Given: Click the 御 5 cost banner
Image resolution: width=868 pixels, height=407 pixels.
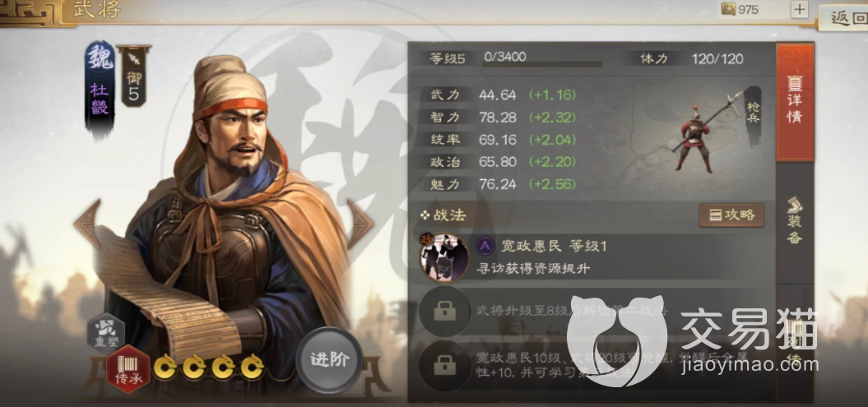Looking at the screenshot, I should (x=133, y=76).
